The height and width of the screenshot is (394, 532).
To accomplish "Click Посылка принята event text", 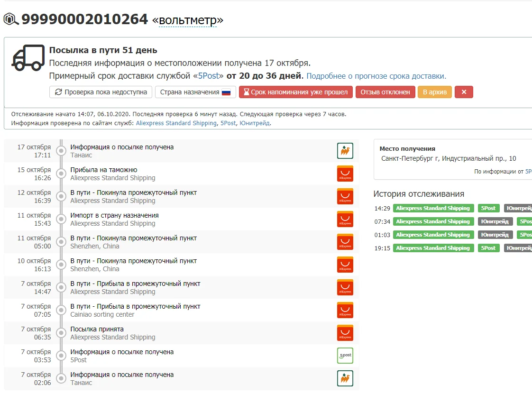I will (97, 329).
